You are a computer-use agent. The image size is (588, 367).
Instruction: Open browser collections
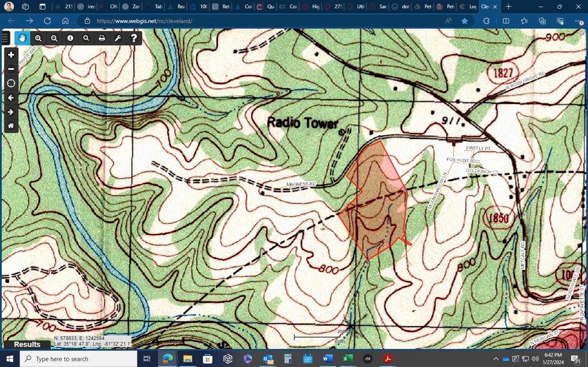pos(542,21)
